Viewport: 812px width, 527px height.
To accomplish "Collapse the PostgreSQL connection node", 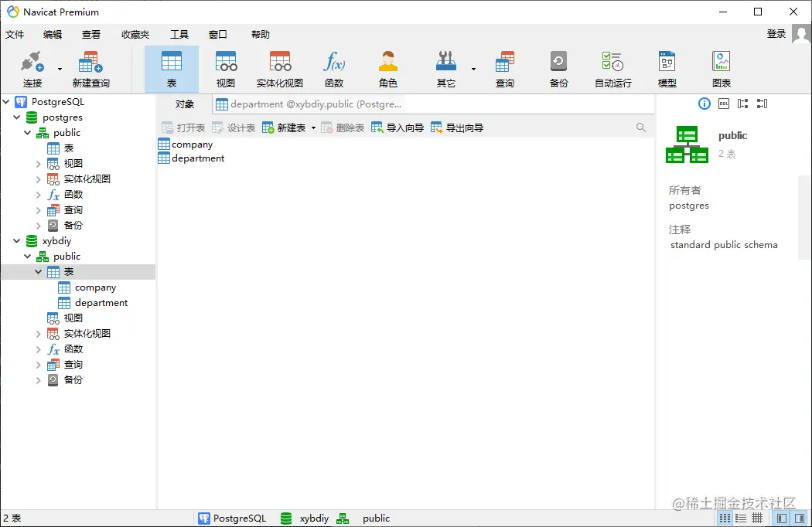I will [x=5, y=101].
